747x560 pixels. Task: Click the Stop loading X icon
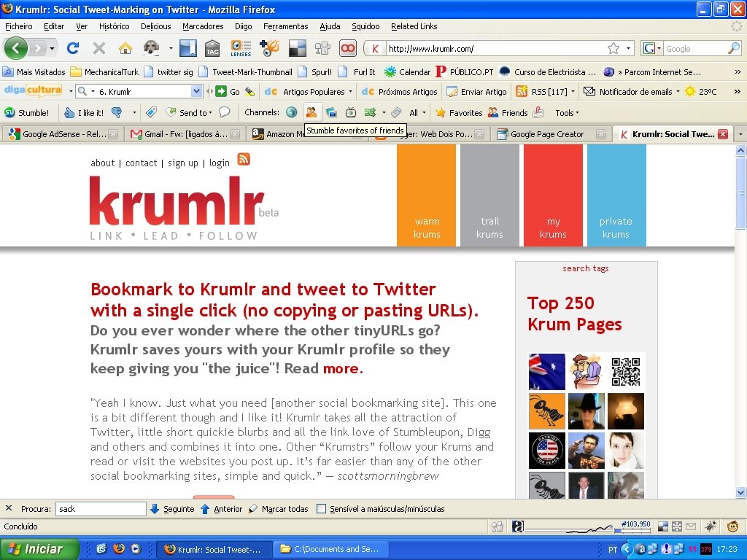99,48
